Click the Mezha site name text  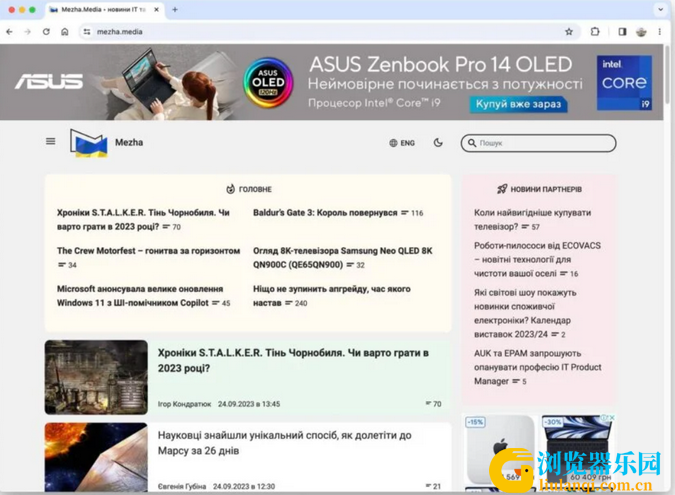point(129,142)
